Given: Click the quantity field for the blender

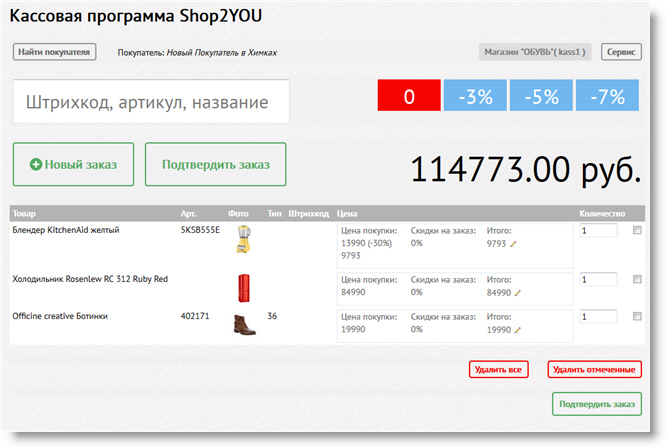Looking at the screenshot, I should pyautogui.click(x=598, y=231).
